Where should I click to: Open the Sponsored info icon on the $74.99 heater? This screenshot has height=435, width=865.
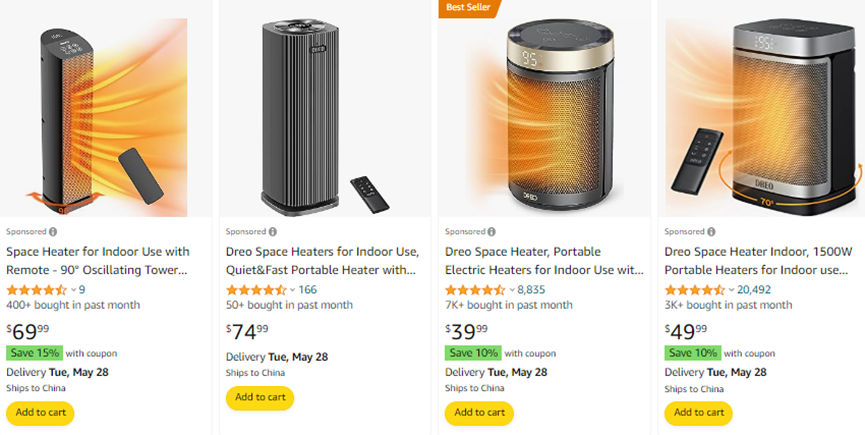click(x=273, y=232)
